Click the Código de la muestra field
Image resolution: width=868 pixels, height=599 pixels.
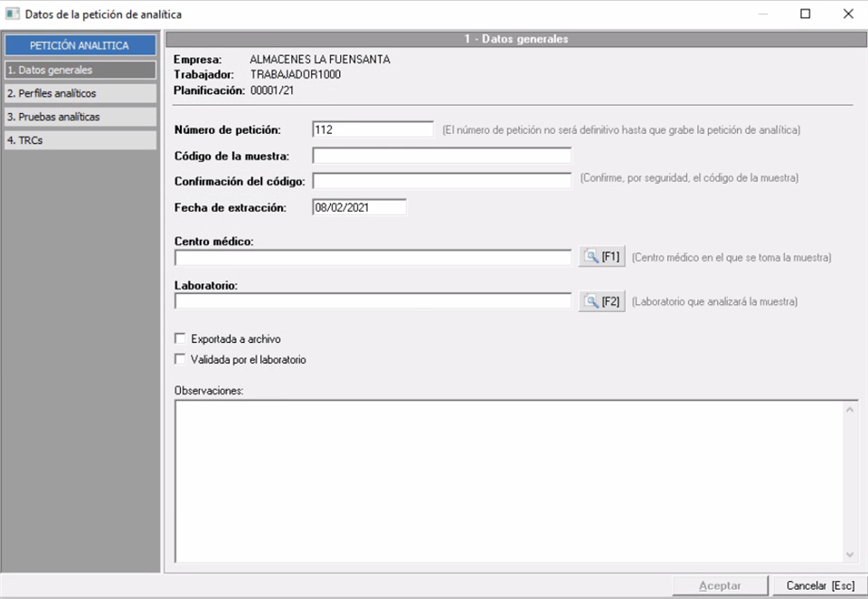441,156
